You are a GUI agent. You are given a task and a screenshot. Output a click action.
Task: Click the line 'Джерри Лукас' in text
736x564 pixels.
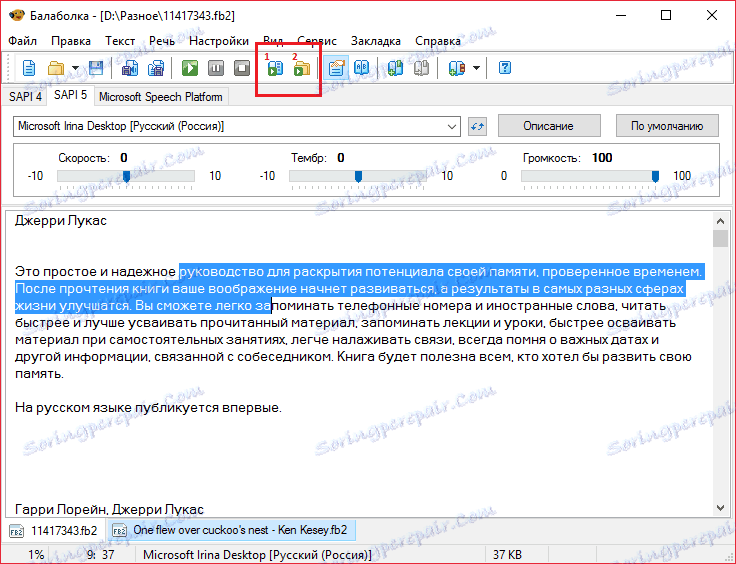click(x=61, y=221)
